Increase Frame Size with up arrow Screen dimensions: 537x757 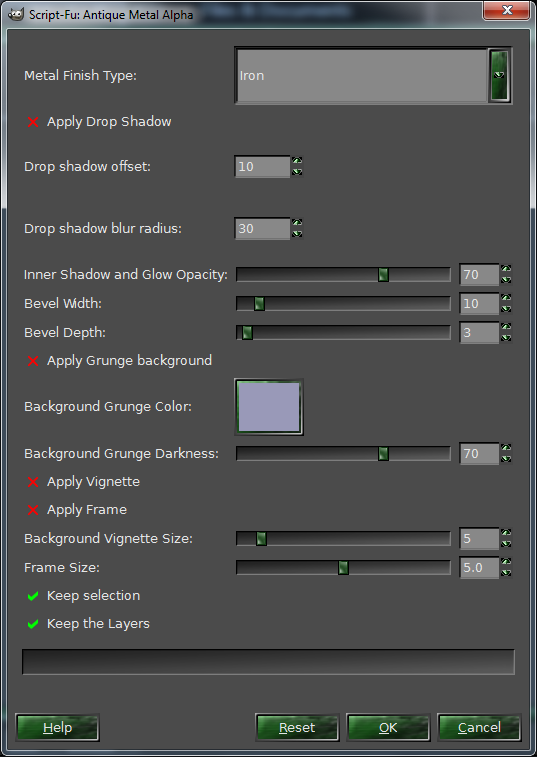(x=506, y=562)
